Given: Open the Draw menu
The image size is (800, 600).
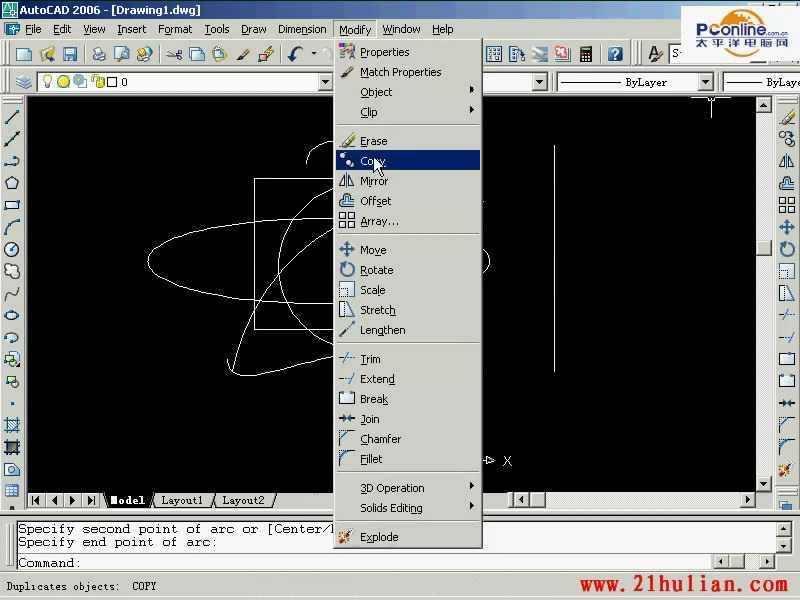Looking at the screenshot, I should click(x=254, y=29).
